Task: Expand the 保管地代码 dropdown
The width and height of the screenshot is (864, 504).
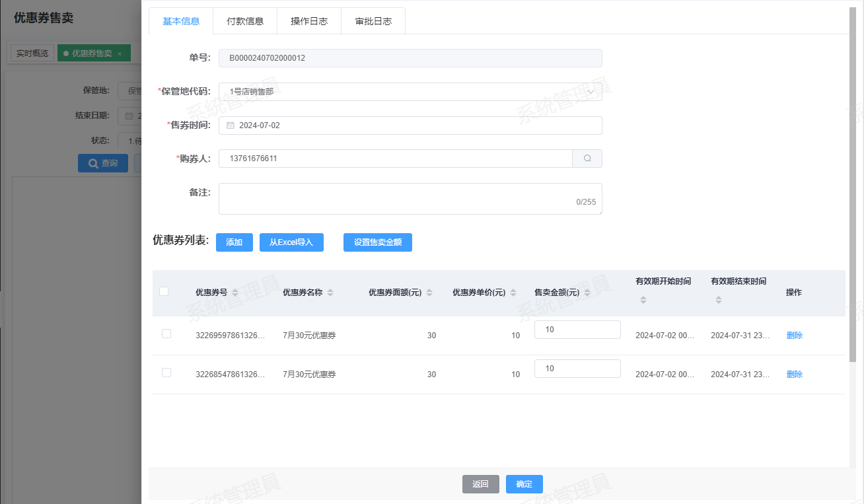Action: 591,92
